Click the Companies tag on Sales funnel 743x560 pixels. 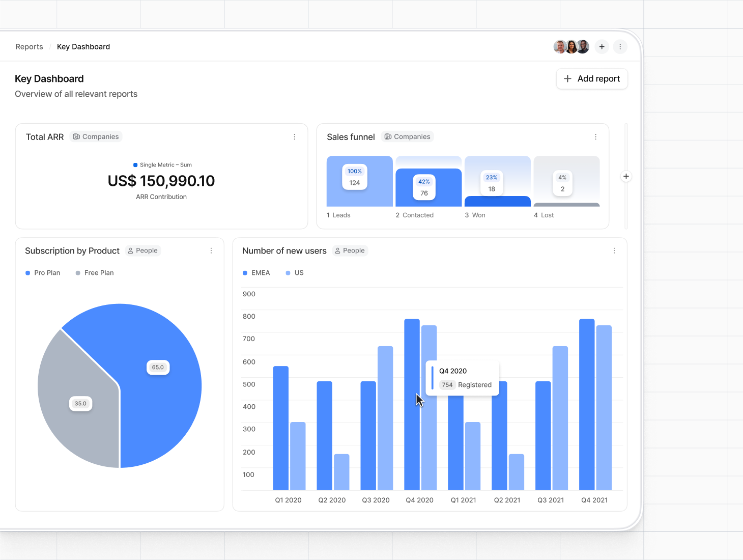(x=407, y=136)
